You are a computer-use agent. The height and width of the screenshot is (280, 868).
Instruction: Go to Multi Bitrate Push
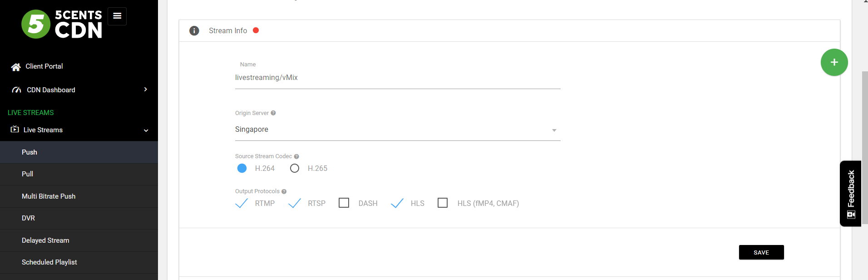point(79,196)
